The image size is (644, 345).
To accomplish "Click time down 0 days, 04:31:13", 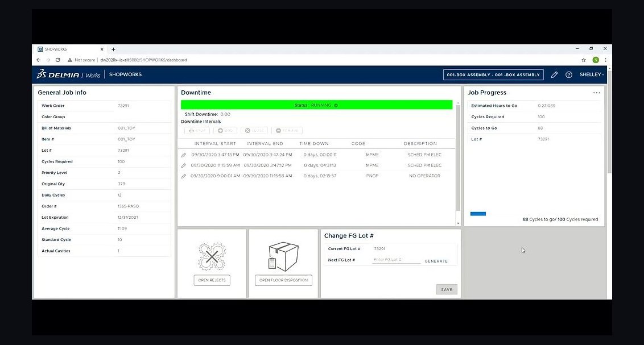I will (x=320, y=165).
